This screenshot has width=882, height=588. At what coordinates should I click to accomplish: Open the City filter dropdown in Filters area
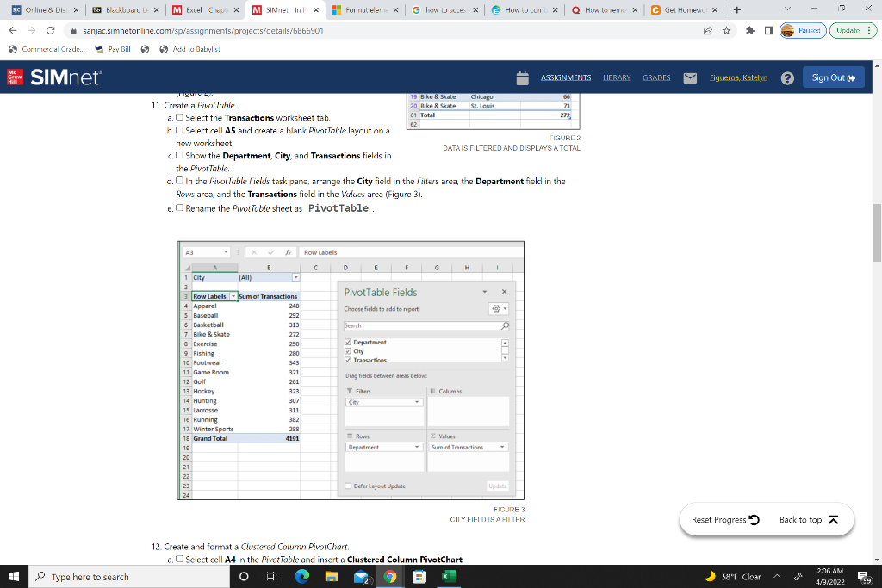(416, 402)
